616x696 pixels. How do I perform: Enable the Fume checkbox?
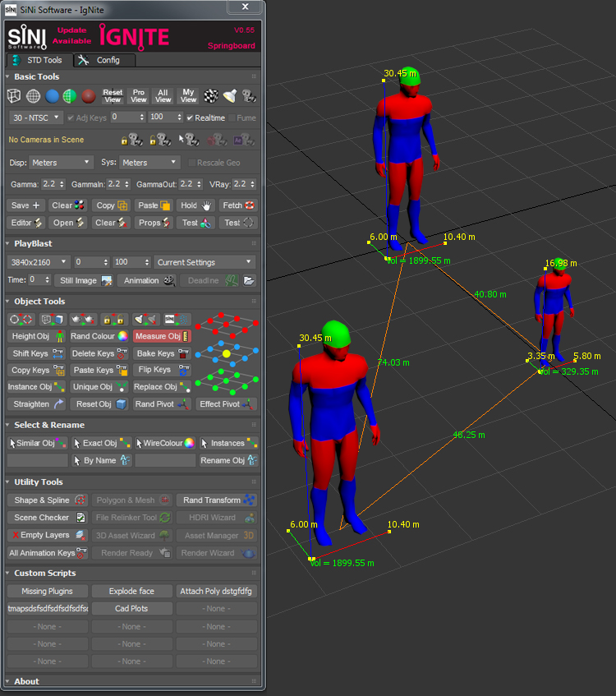231,118
